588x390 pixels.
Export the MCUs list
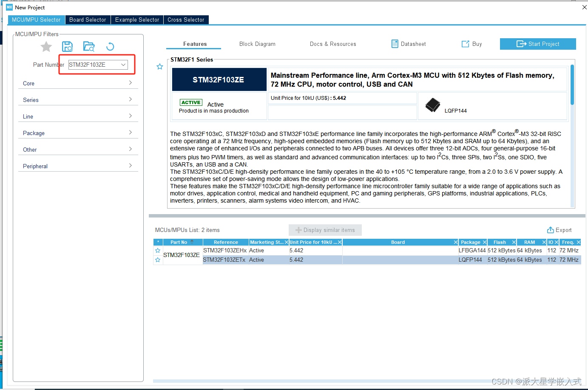point(559,230)
